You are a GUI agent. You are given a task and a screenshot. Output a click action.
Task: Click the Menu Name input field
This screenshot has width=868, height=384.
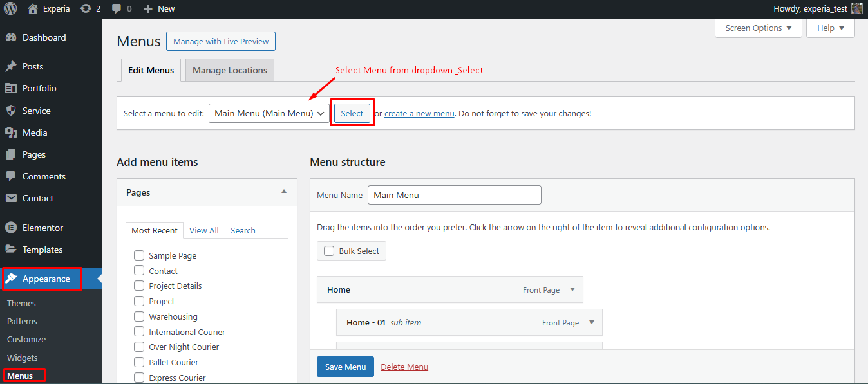(x=455, y=195)
